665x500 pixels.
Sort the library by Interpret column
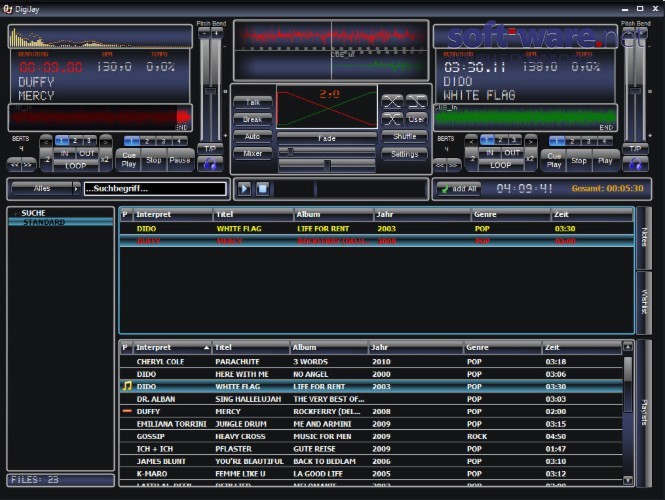tap(170, 347)
